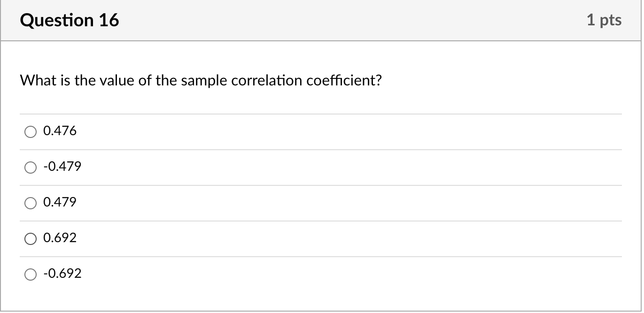Pick the 0.479 radio option circle
Image resolution: width=644 pixels, height=313 pixels.
pos(31,203)
